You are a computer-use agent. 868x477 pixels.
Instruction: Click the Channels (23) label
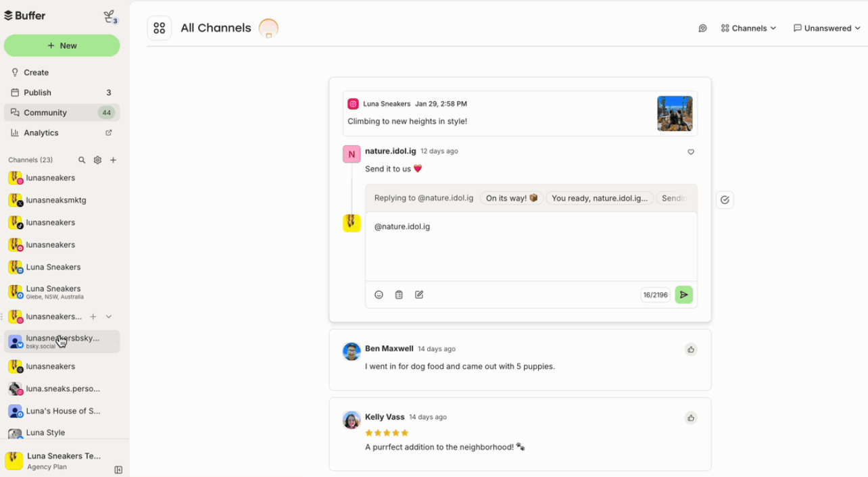click(30, 160)
